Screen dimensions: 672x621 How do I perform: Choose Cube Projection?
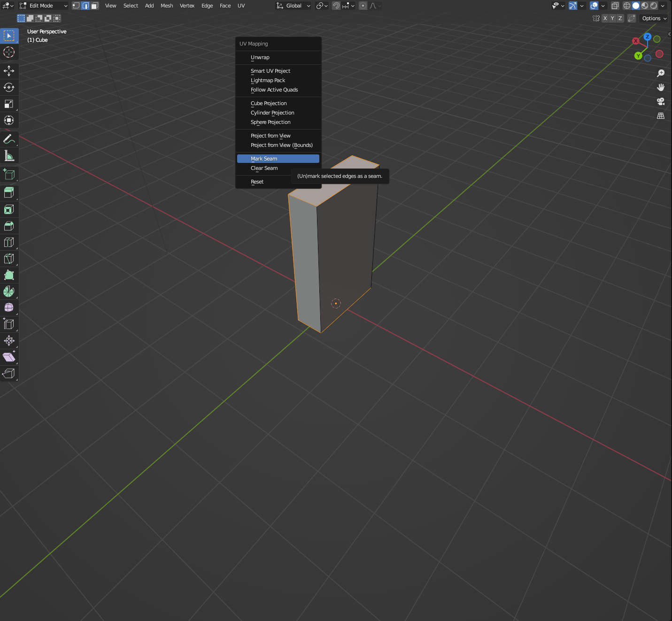[x=278, y=103]
